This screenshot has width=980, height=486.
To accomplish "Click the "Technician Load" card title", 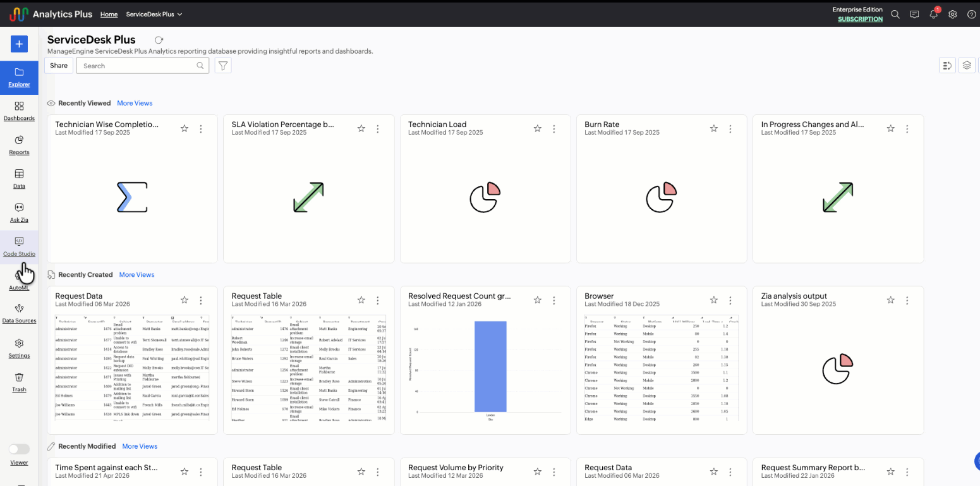I will coord(437,125).
